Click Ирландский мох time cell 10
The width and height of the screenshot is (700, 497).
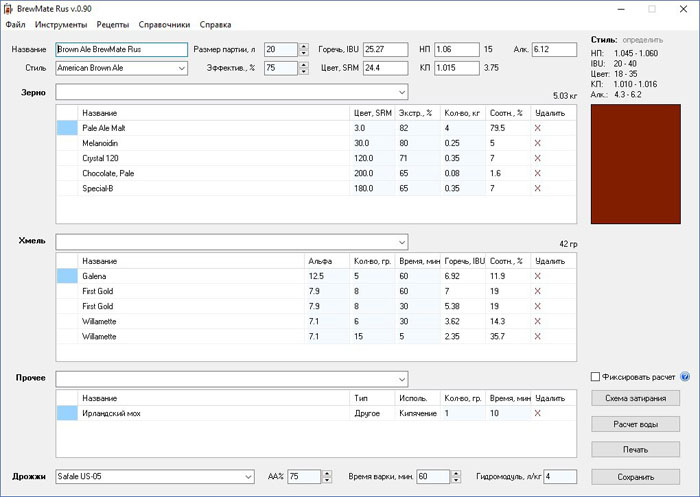[x=508, y=413]
